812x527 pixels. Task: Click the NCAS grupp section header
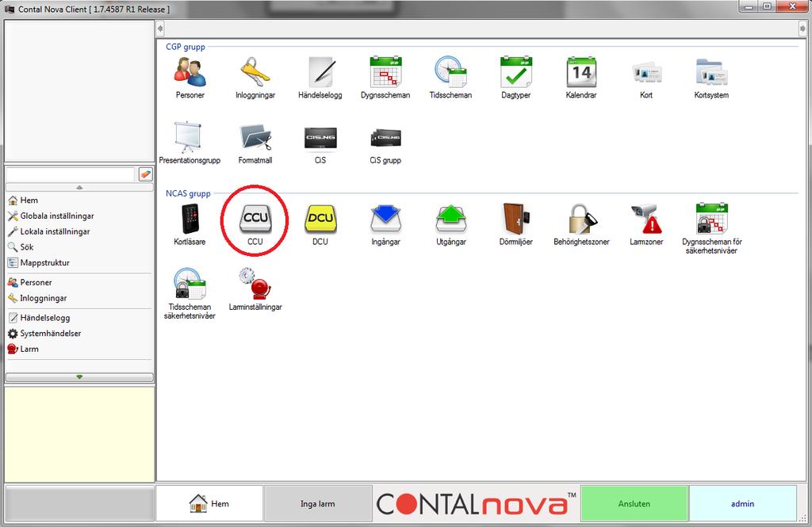(188, 193)
